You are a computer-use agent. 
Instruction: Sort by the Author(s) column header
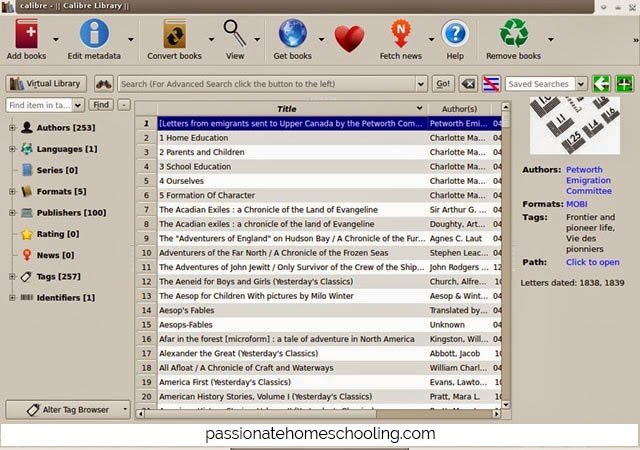click(459, 109)
